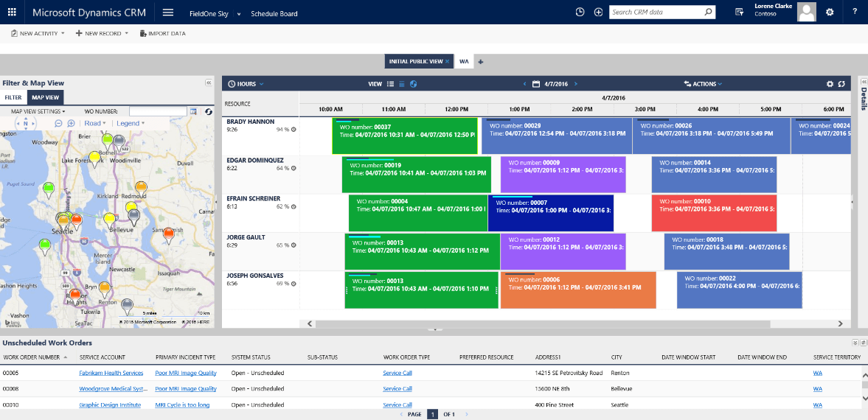This screenshot has width=868, height=420.
Task: Click the quick create plus icon
Action: (x=598, y=13)
